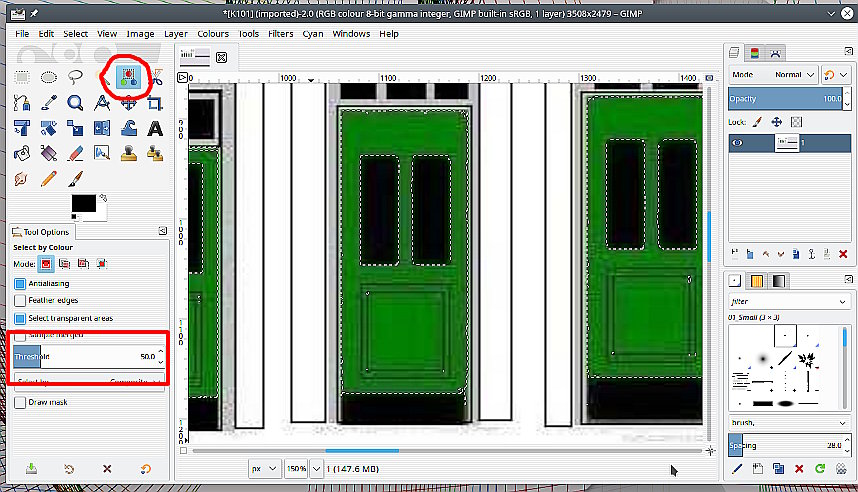The height and width of the screenshot is (492, 858).
Task: Click the Select by Colour tool
Action: pos(129,77)
